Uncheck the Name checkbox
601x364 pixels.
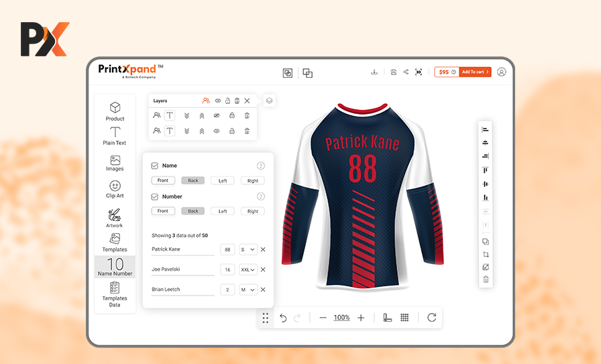pos(154,166)
